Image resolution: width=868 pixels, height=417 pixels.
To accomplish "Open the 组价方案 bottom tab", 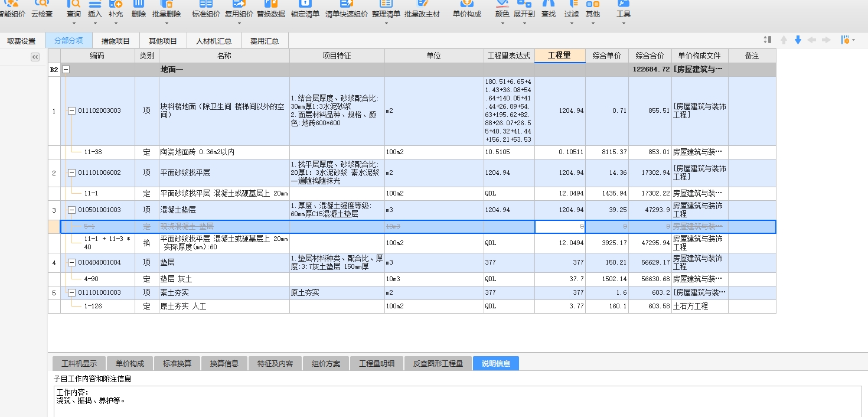I will [x=326, y=363].
